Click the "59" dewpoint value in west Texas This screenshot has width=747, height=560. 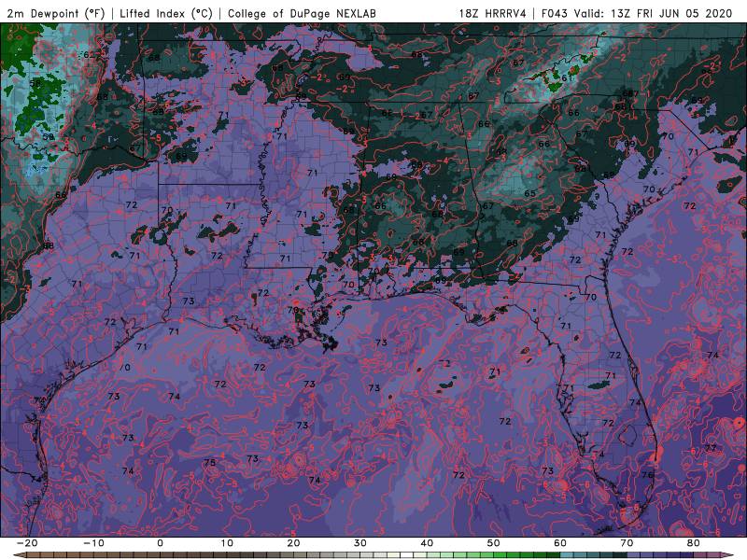click(x=49, y=136)
